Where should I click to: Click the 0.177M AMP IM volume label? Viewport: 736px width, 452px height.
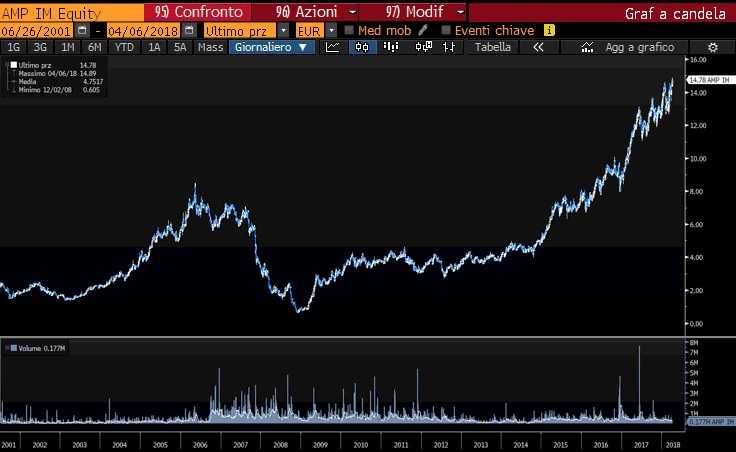711,422
